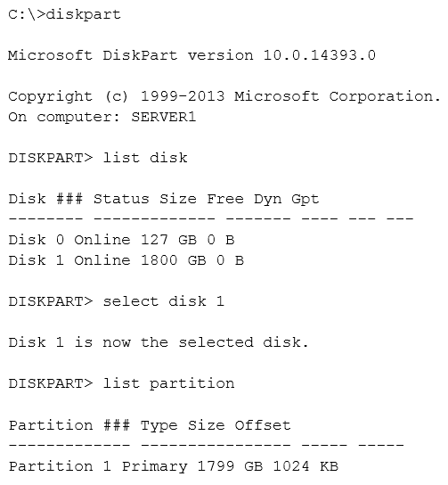The image size is (448, 485).
Task: Click the Copyright Microsoft Corporation line
Action: coord(224,96)
